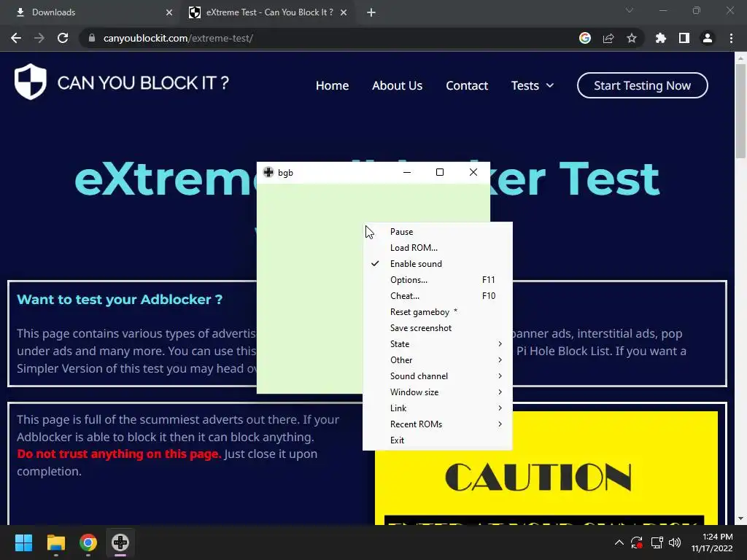
Task: Click the bgb window title icon
Action: 268,172
